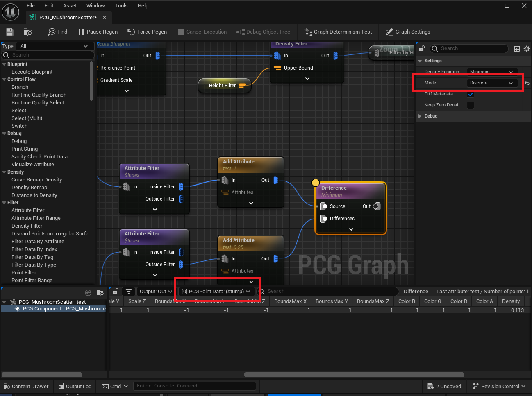Click the details panel settings gear icon

pos(527,49)
